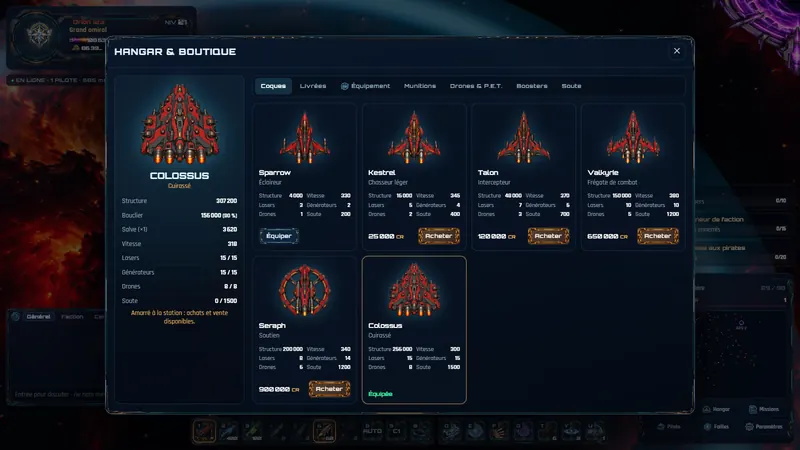This screenshot has height=450, width=800.
Task: Click the Bouclier value "156 000 (90 %)"
Action: (x=219, y=215)
